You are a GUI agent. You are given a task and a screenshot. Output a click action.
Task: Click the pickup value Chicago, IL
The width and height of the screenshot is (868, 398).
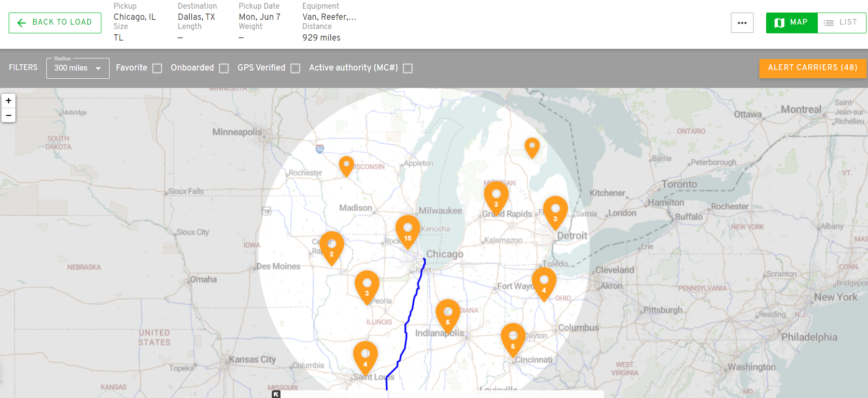coord(135,17)
